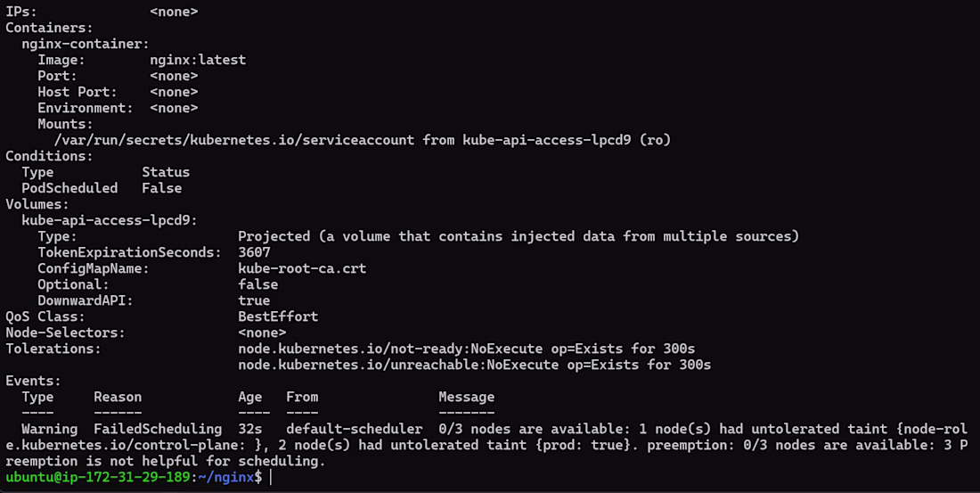Viewport: 980px width, 493px height.
Task: Click the unreachable toleration line
Action: 474,365
